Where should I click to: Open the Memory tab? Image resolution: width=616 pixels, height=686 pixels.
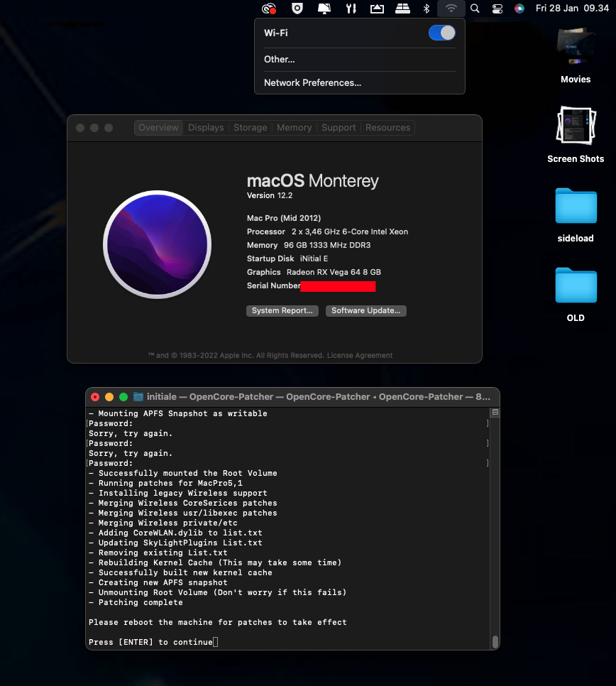click(295, 128)
